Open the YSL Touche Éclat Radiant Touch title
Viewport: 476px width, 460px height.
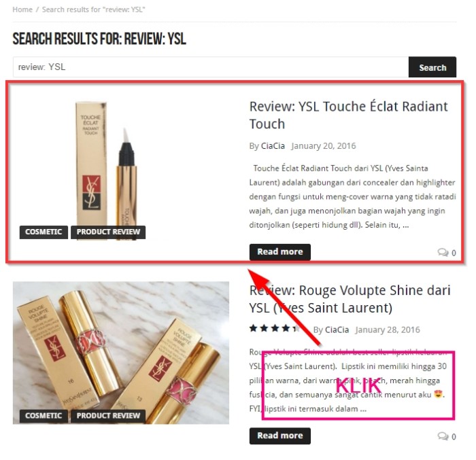click(x=348, y=115)
